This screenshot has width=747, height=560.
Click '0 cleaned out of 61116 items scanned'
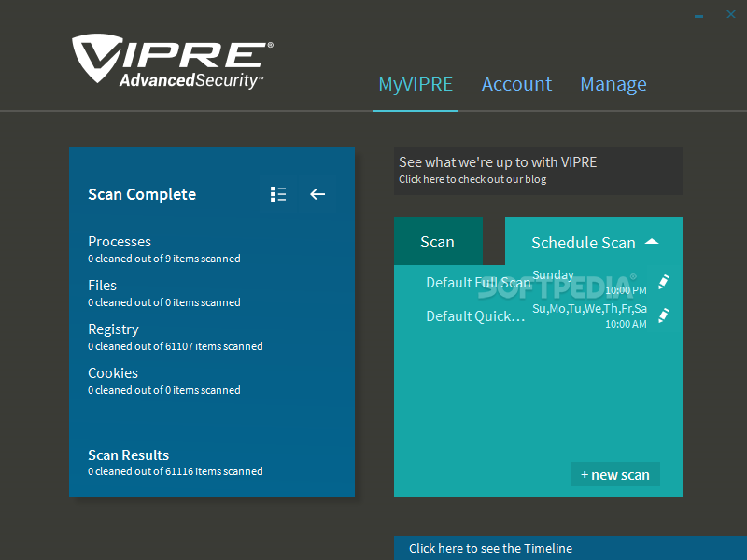pyautogui.click(x=176, y=471)
